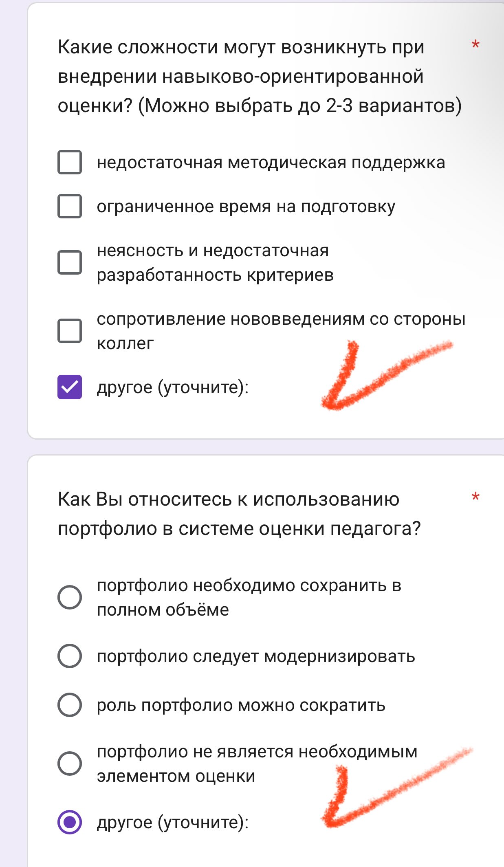Select 'портфолио не является необходимым элементом' radio
504x867 pixels.
70,764
